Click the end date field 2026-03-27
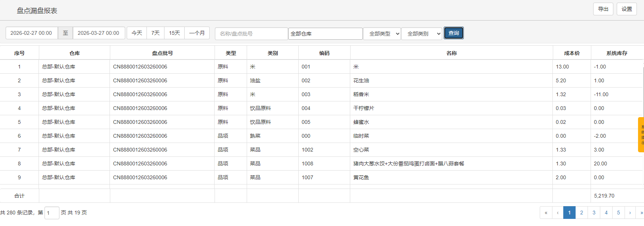 99,33
